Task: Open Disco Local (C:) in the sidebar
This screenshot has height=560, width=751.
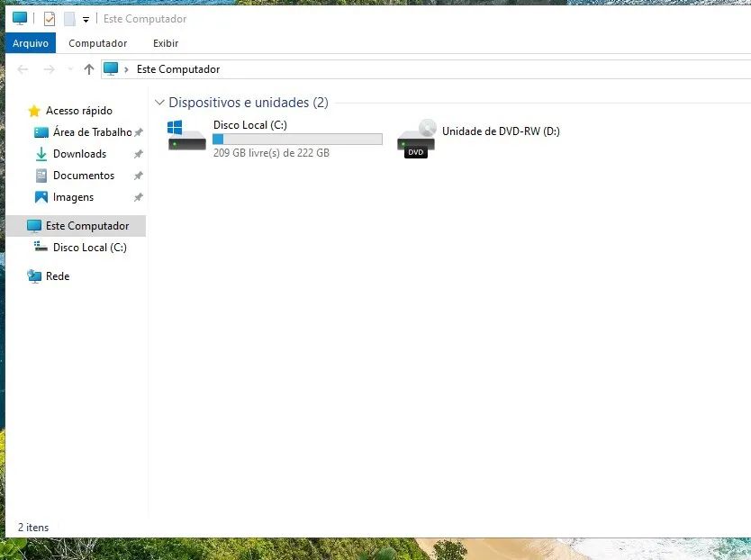Action: click(89, 248)
